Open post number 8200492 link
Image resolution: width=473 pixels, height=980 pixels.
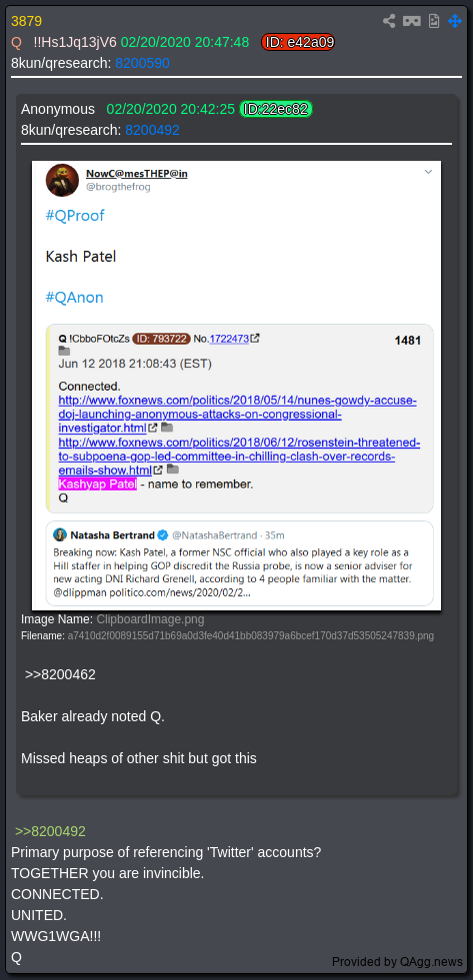click(x=152, y=130)
